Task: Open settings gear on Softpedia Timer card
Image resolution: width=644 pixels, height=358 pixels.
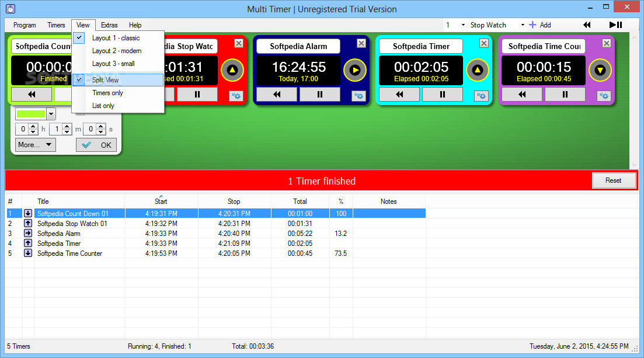Action: click(x=481, y=96)
